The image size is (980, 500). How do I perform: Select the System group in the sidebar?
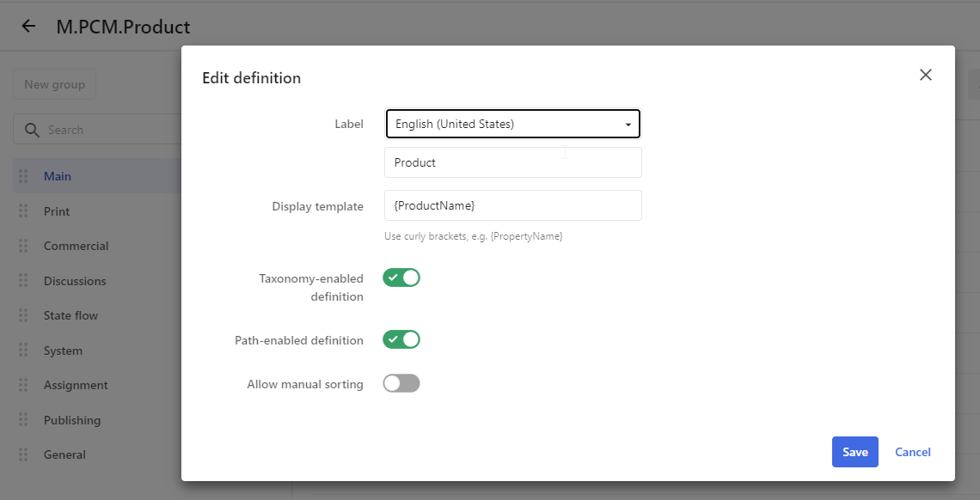coord(64,351)
